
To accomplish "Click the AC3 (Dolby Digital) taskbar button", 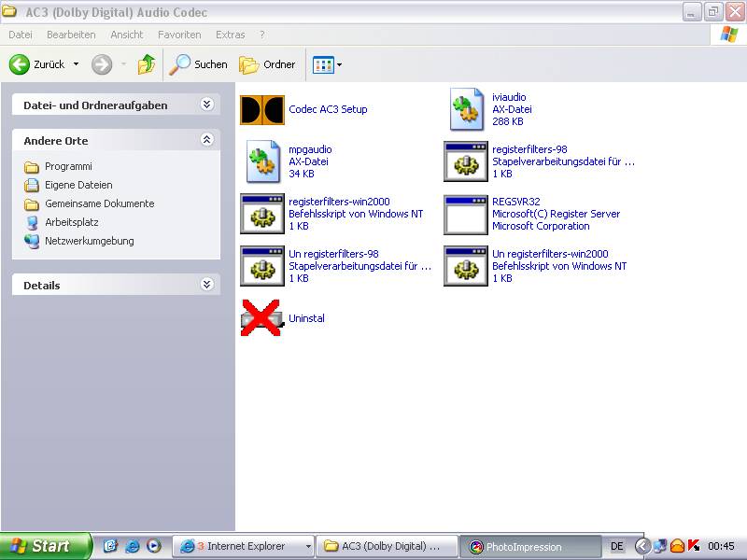I will pos(387,546).
